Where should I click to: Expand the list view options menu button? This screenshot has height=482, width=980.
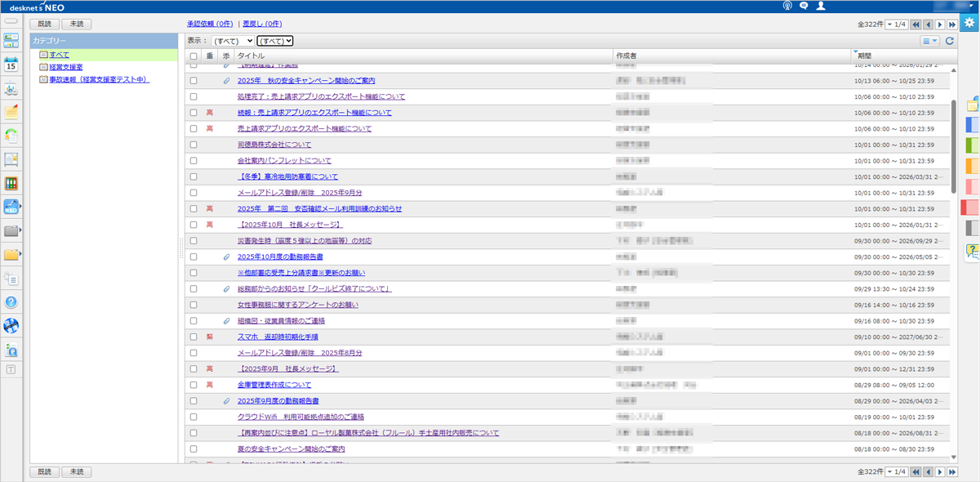[929, 40]
